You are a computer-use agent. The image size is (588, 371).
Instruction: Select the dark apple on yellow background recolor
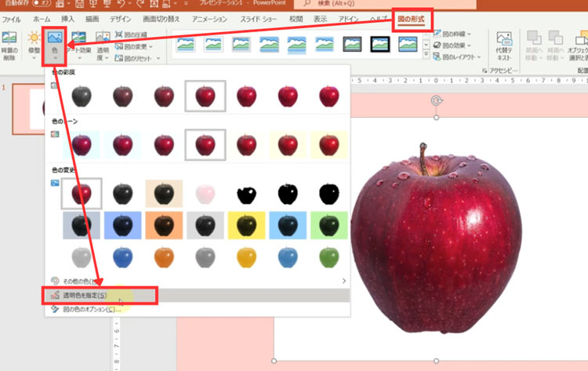246,225
